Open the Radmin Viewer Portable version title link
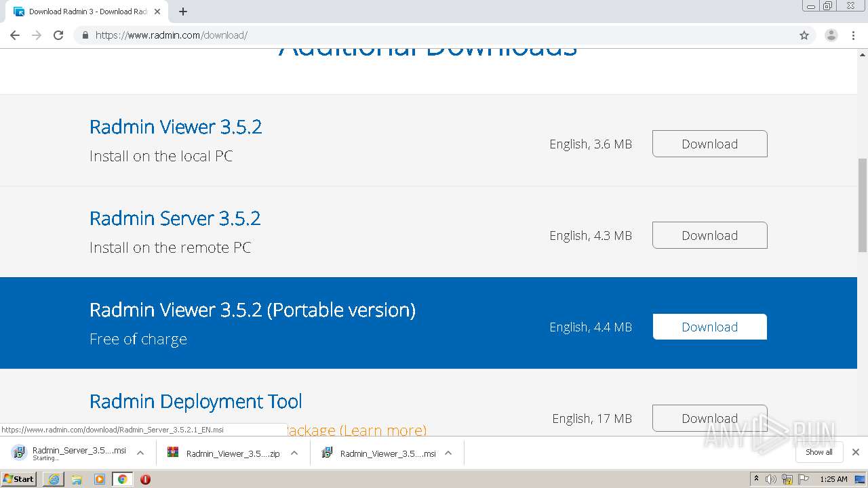 (x=252, y=310)
